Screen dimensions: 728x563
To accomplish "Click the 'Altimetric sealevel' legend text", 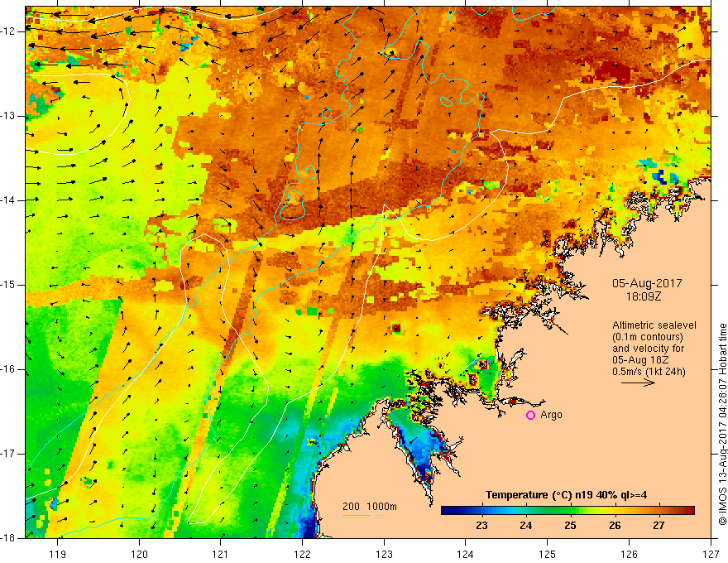I will (x=654, y=325).
